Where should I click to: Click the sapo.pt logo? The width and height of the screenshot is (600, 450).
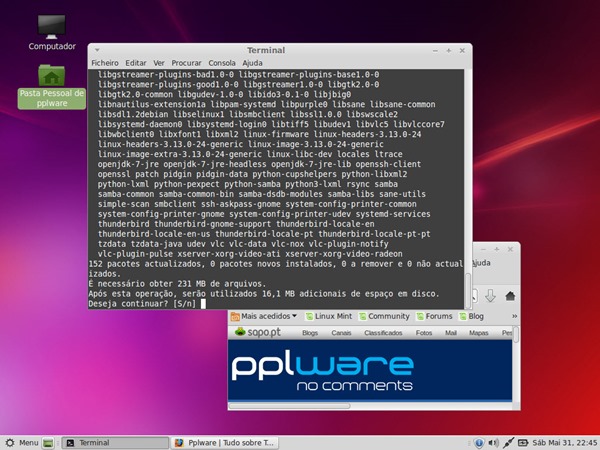tap(258, 332)
